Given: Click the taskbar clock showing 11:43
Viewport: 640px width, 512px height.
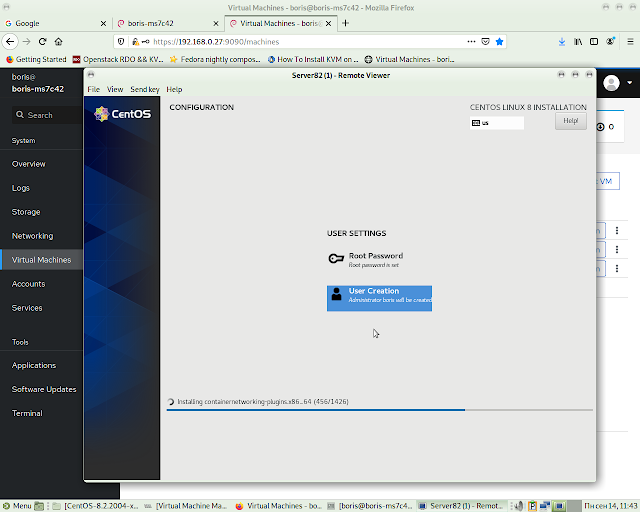Looking at the screenshot, I should click(611, 506).
